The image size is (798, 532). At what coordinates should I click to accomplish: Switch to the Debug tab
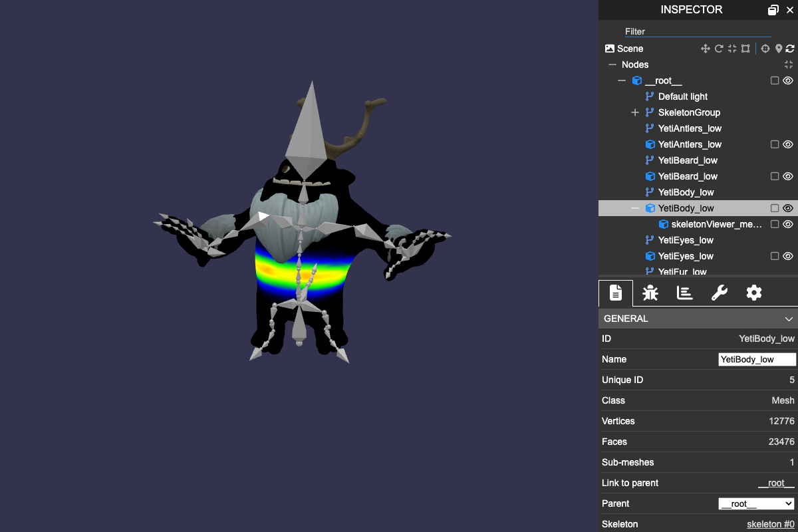[x=650, y=293]
